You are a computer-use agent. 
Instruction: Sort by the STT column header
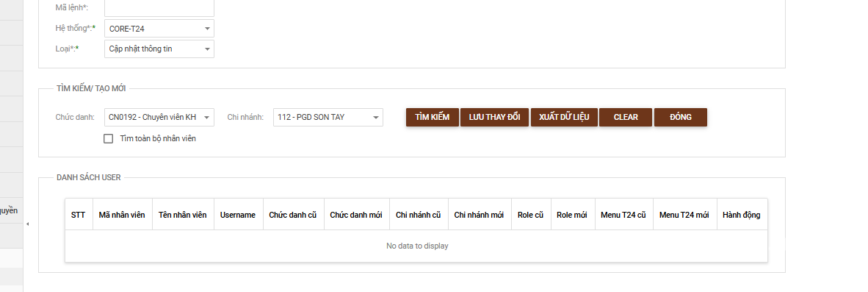tap(79, 215)
